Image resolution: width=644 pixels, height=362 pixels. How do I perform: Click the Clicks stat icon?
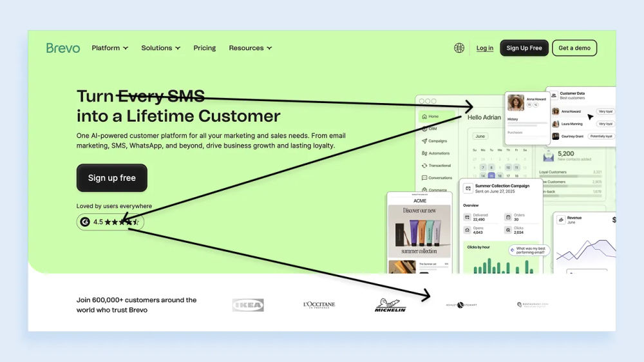coord(508,230)
